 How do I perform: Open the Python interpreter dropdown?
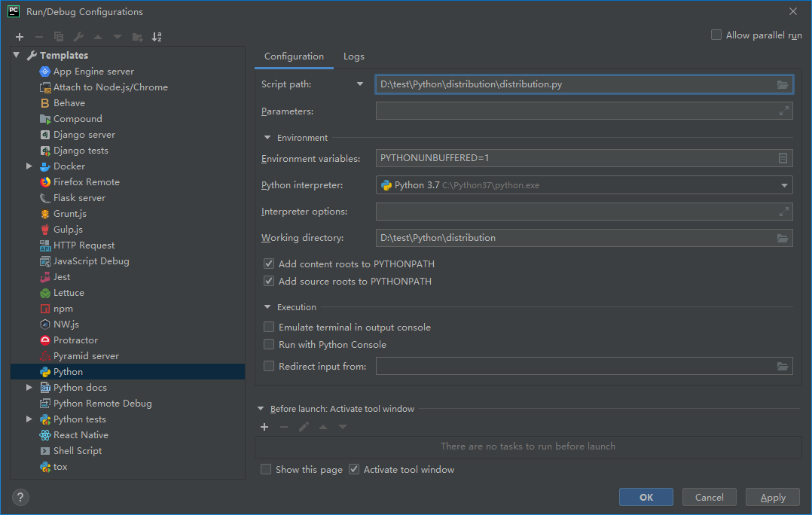tap(784, 185)
